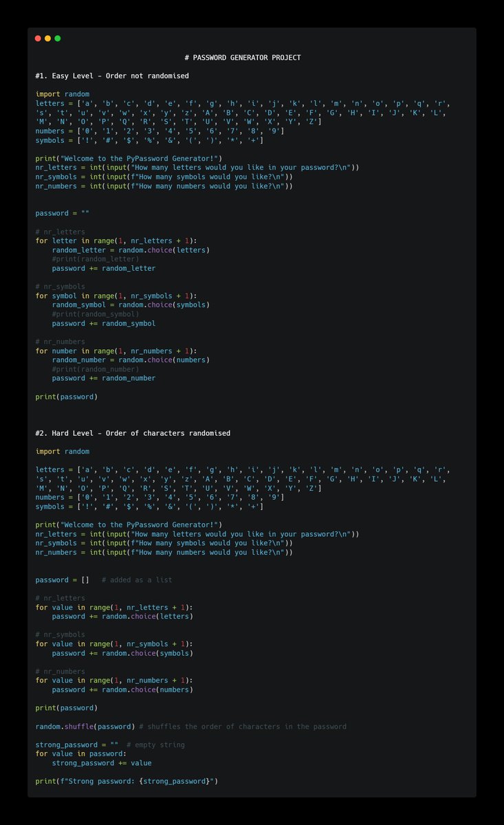
Task: Click the '#print(random_number)' commented line
Action: [96, 369]
